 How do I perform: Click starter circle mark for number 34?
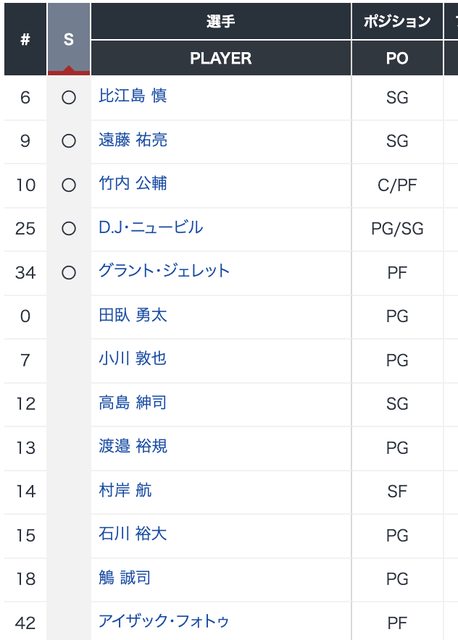(69, 273)
